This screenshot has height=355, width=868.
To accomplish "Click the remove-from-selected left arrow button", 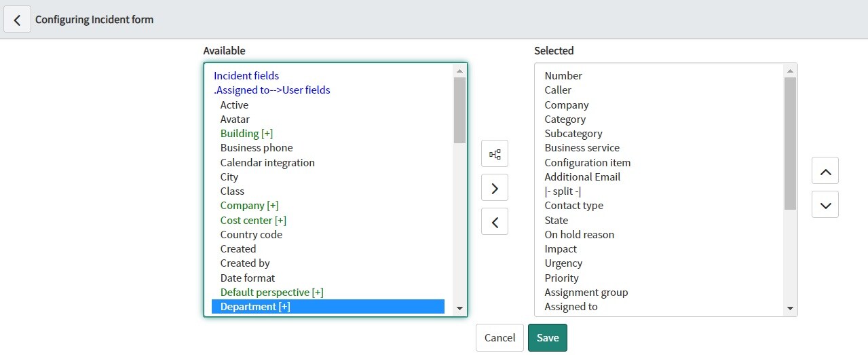I will click(x=495, y=221).
